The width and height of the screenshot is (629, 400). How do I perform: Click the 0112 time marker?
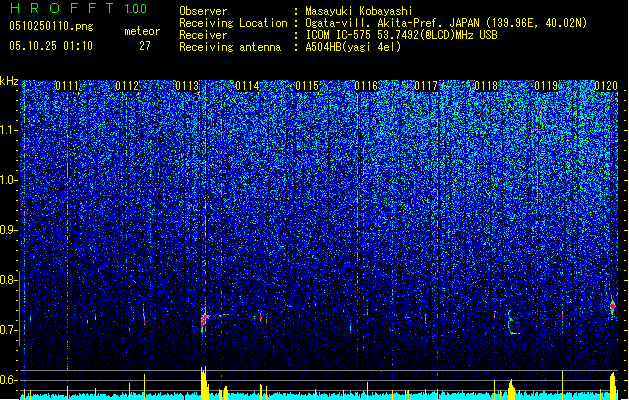tap(127, 86)
